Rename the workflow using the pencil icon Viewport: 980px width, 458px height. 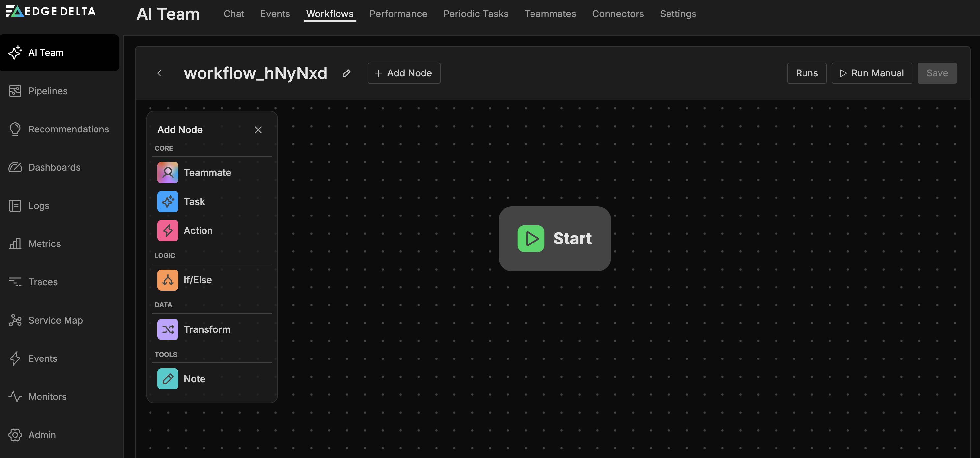tap(346, 73)
